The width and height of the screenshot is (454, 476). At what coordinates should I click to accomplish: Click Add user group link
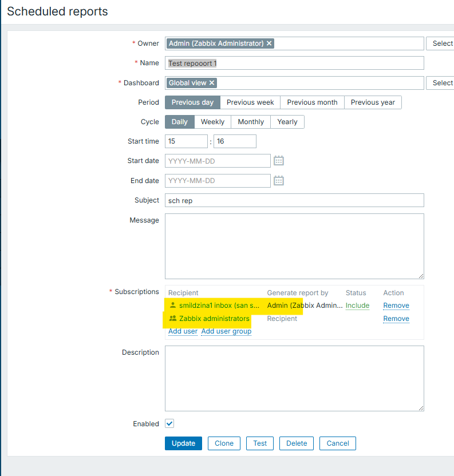coord(226,331)
